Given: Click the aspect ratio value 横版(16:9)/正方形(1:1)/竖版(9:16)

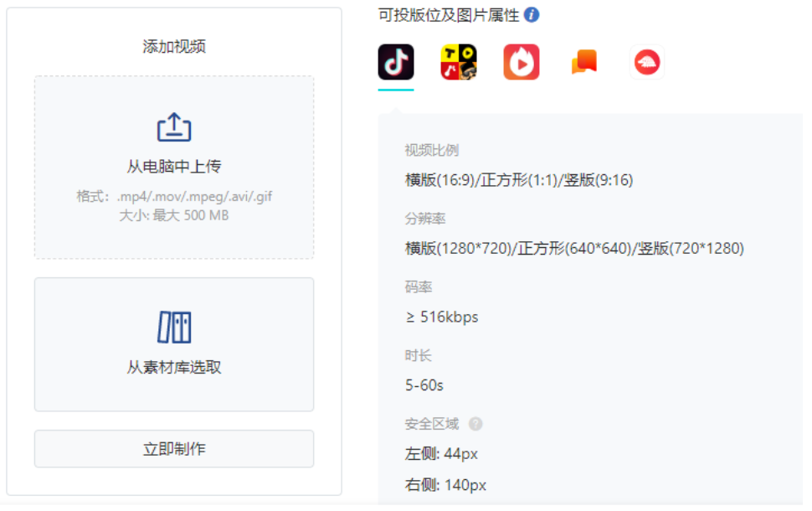Looking at the screenshot, I should (x=519, y=180).
